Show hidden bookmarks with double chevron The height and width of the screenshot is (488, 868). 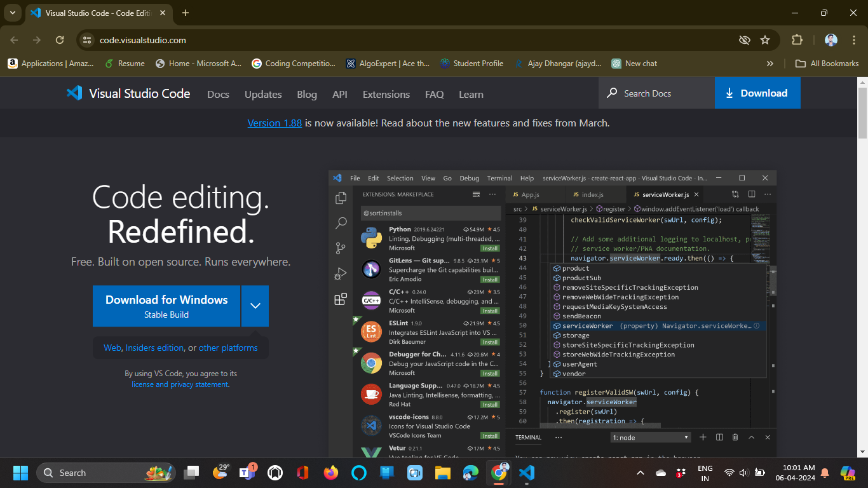pos(770,64)
